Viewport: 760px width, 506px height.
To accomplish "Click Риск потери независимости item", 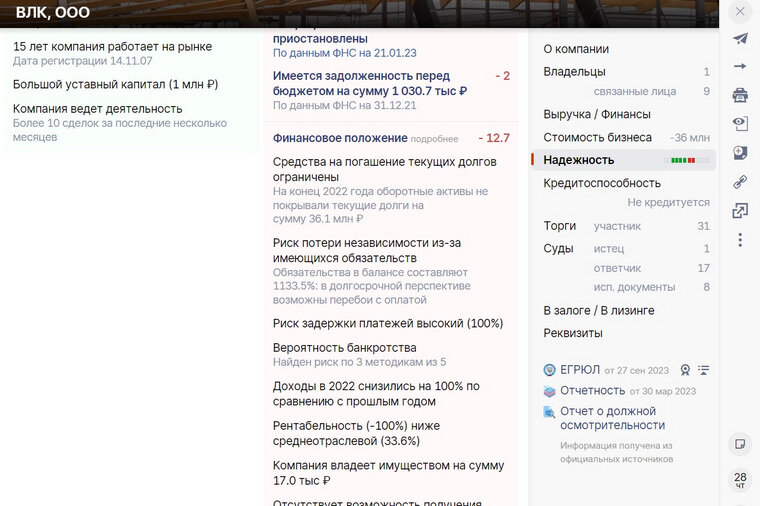I will coord(366,250).
